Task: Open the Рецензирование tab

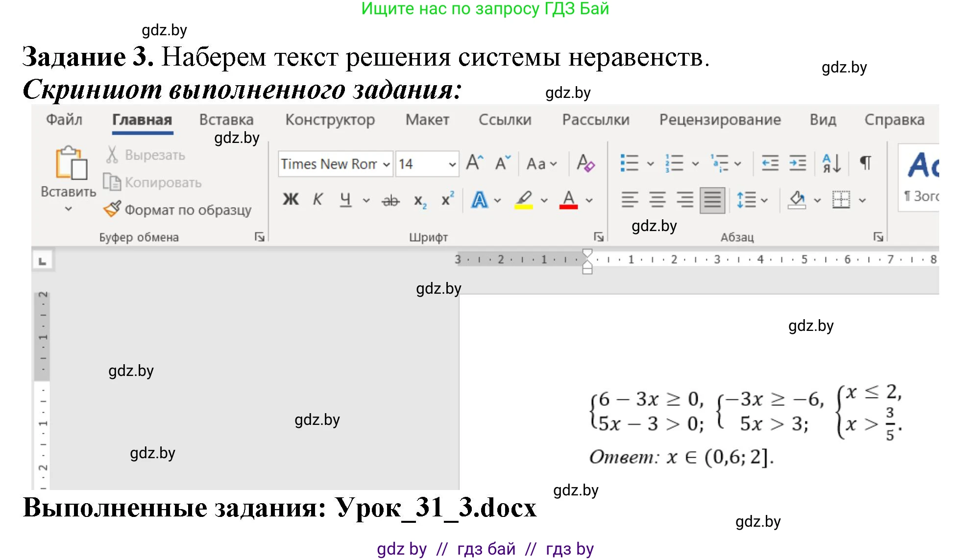Action: click(720, 119)
